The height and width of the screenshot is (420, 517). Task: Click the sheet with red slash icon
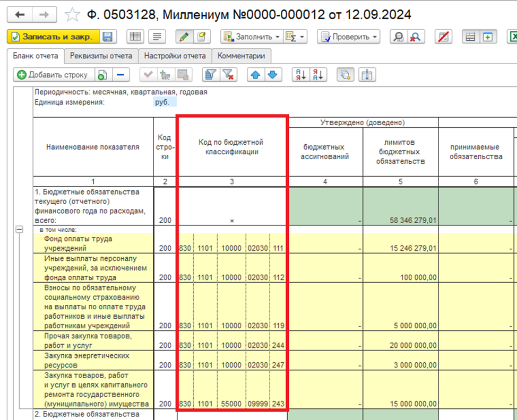pos(443,37)
